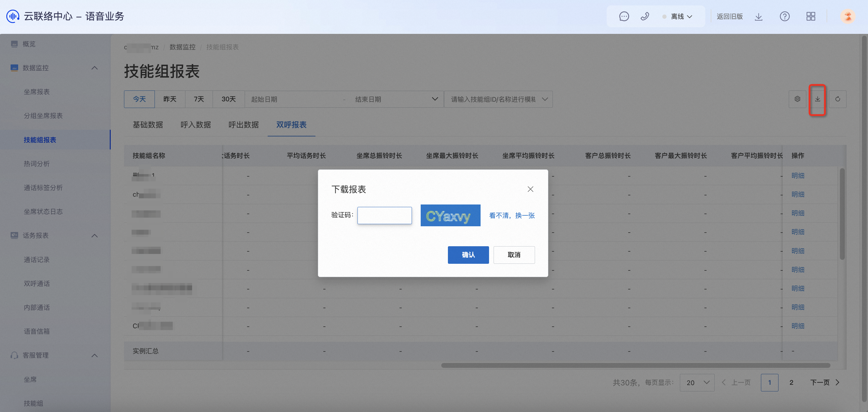Image resolution: width=868 pixels, height=412 pixels.
Task: Select 技能组报表 in sidebar
Action: point(40,139)
